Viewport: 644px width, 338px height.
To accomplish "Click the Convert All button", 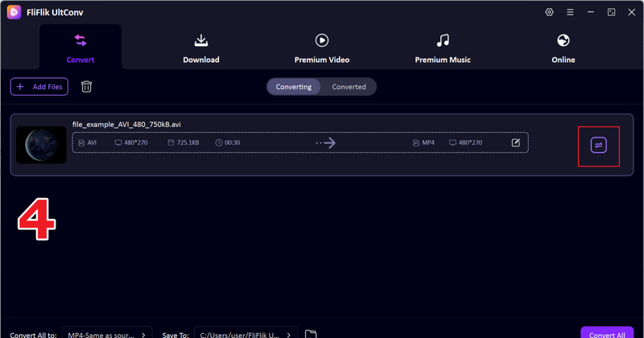I will coord(606,333).
